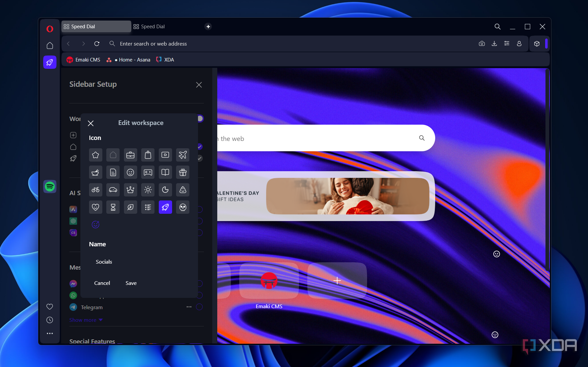
Task: Click Save in Edit workspace
Action: 131,283
